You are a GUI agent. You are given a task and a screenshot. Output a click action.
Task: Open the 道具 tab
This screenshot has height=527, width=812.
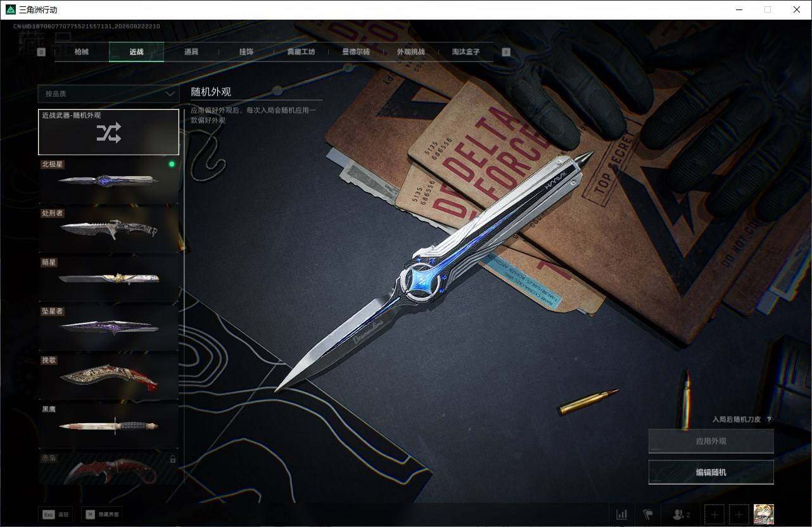[191, 52]
